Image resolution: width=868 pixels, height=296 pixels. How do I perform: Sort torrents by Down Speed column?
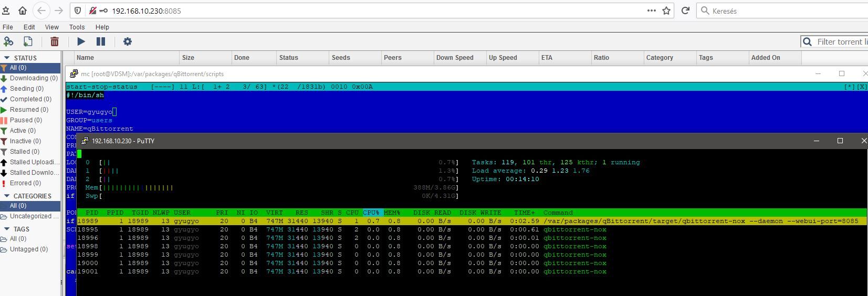[x=460, y=58]
